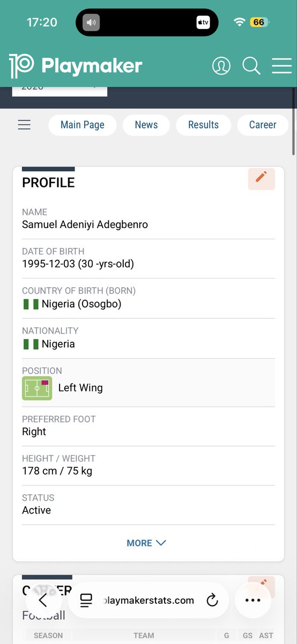
Task: Open the reader page-format icon in address bar
Action: tap(86, 601)
